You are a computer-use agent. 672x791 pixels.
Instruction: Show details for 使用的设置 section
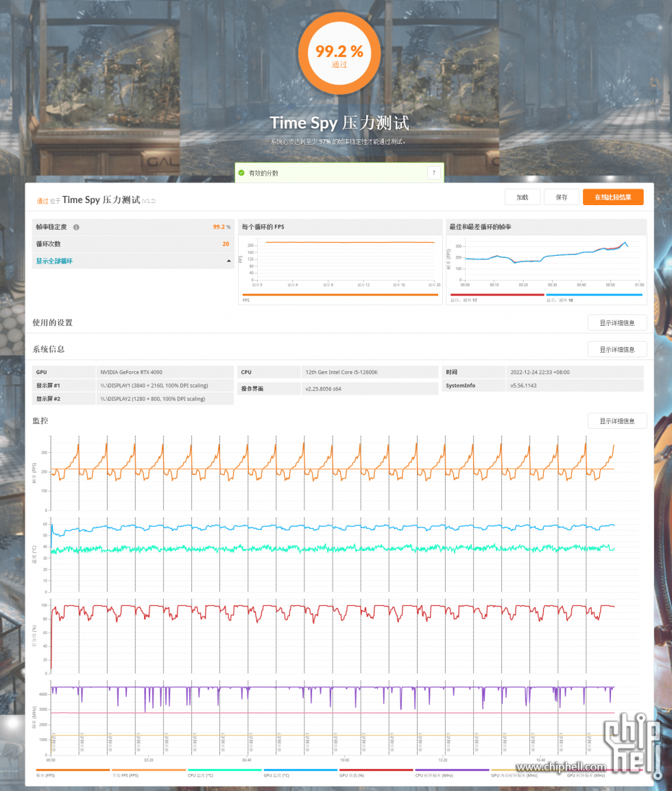click(x=617, y=323)
